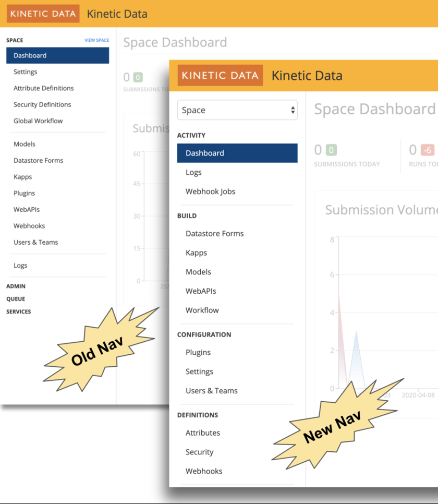Expand the SERVICES section in old nav
The height and width of the screenshot is (504, 438).
point(19,311)
